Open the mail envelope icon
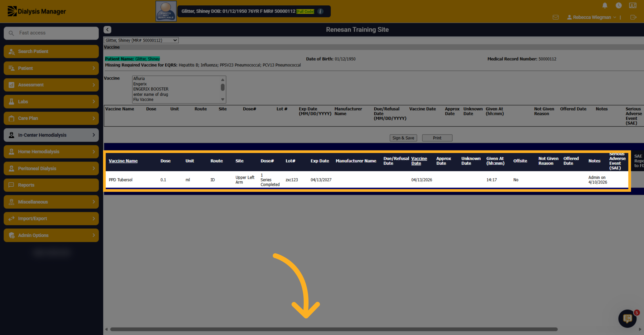 tap(556, 17)
